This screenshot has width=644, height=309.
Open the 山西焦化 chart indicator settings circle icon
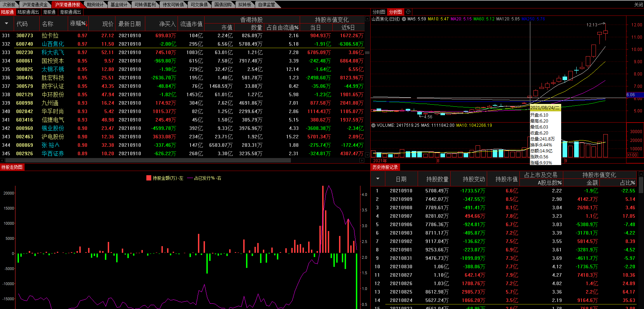pos(404,19)
